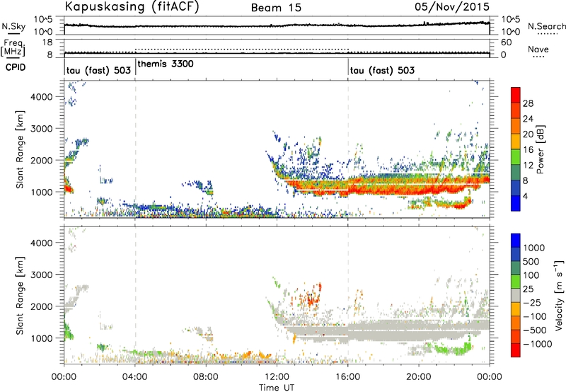Viewport: 566px width, 392px height.
Task: Click the '18' frequency axis tick
Action: click(x=47, y=42)
